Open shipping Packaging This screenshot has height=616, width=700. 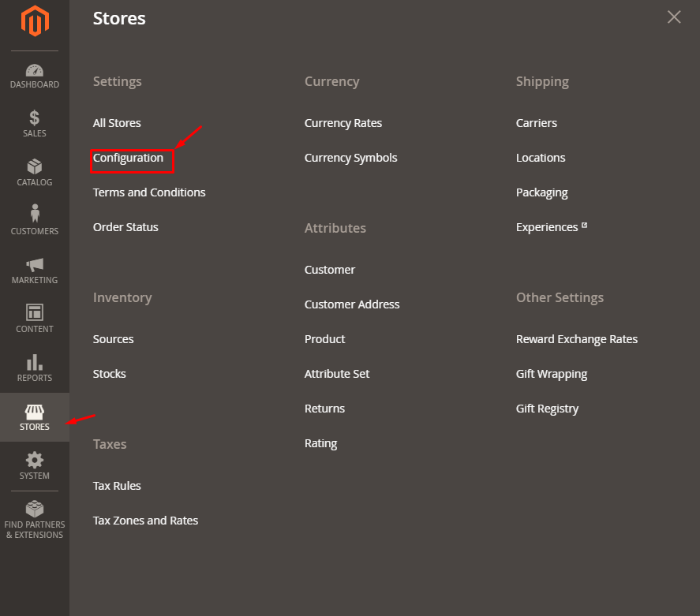point(542,192)
